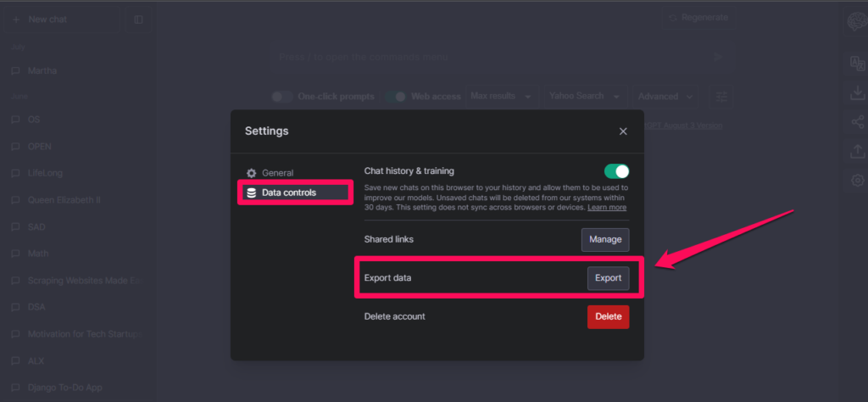Click the download icon in right sidebar
Viewport: 868px width, 402px height.
tap(857, 92)
